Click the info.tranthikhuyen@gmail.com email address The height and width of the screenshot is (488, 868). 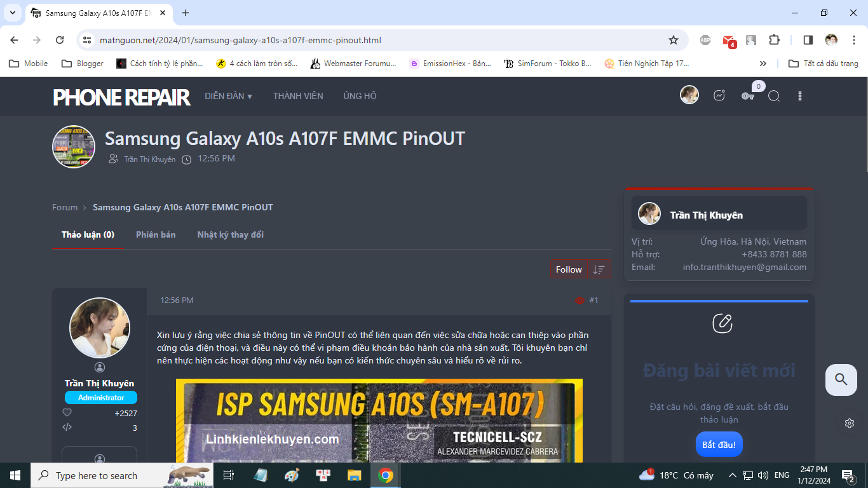pyautogui.click(x=745, y=268)
